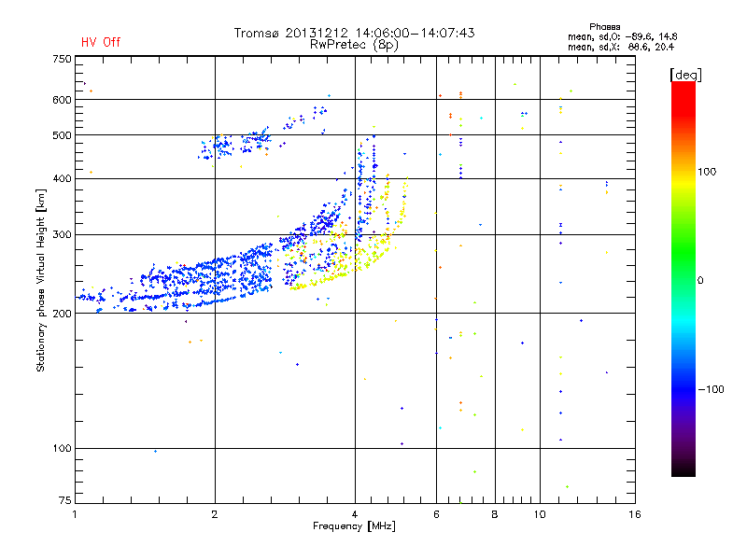The height and width of the screenshot is (560, 747).
Task: Select the "Phases" heading at top right
Action: [x=604, y=27]
